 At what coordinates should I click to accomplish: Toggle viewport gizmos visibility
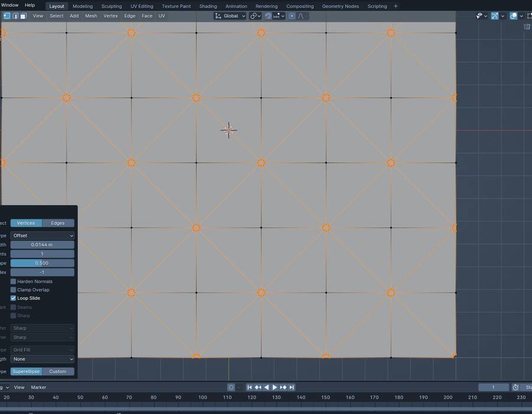tap(495, 16)
